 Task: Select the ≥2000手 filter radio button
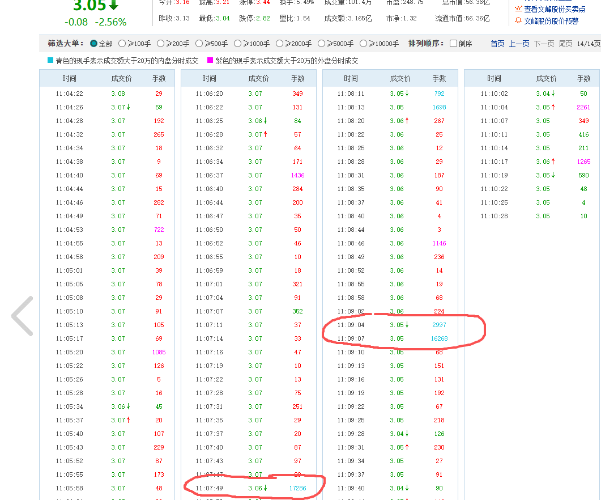point(279,44)
